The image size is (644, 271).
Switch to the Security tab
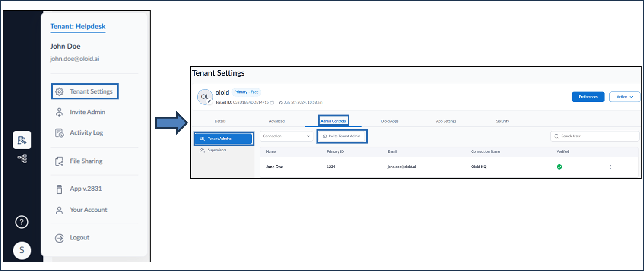coord(502,121)
